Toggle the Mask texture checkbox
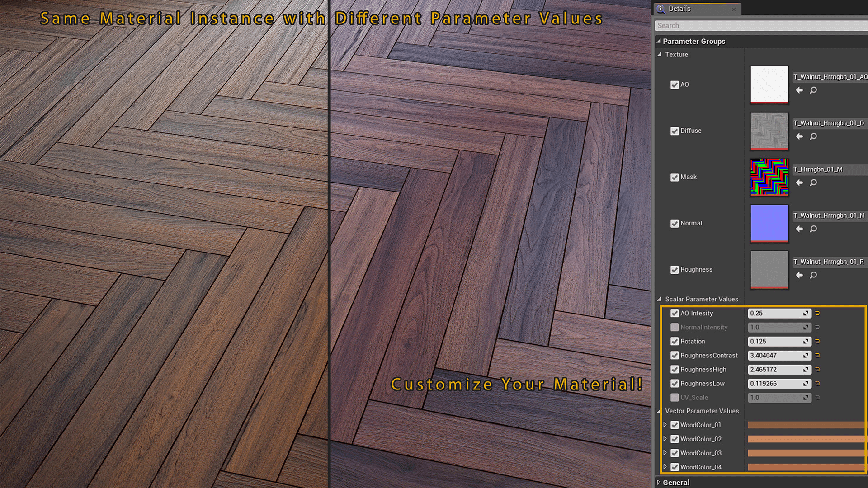The image size is (868, 488). point(675,177)
